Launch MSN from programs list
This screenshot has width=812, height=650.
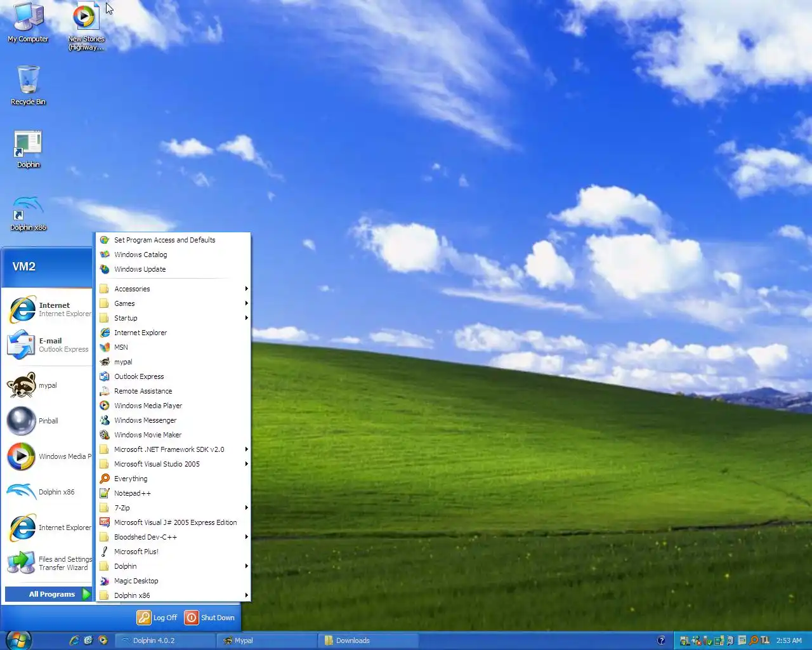(x=173, y=347)
